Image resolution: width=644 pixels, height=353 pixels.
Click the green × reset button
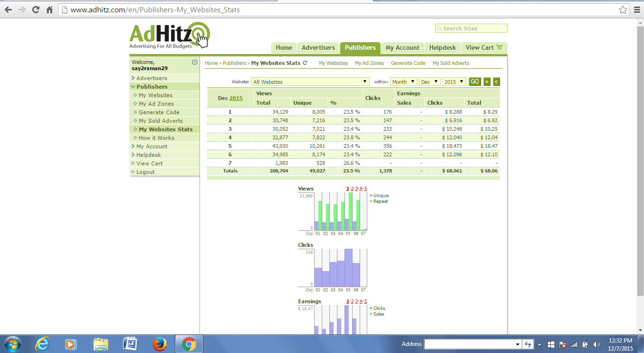point(487,81)
